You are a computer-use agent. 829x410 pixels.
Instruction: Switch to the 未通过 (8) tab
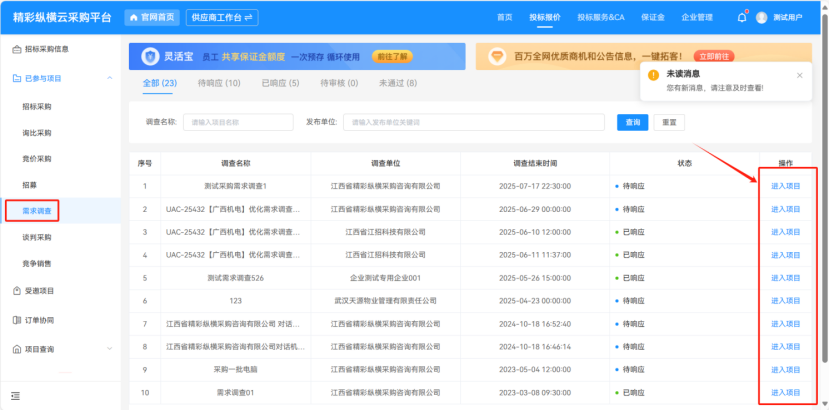coord(398,83)
